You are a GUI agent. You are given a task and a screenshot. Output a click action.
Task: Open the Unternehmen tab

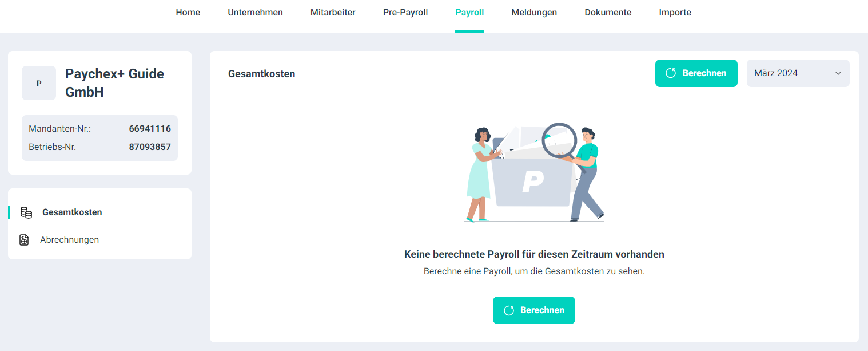[255, 13]
